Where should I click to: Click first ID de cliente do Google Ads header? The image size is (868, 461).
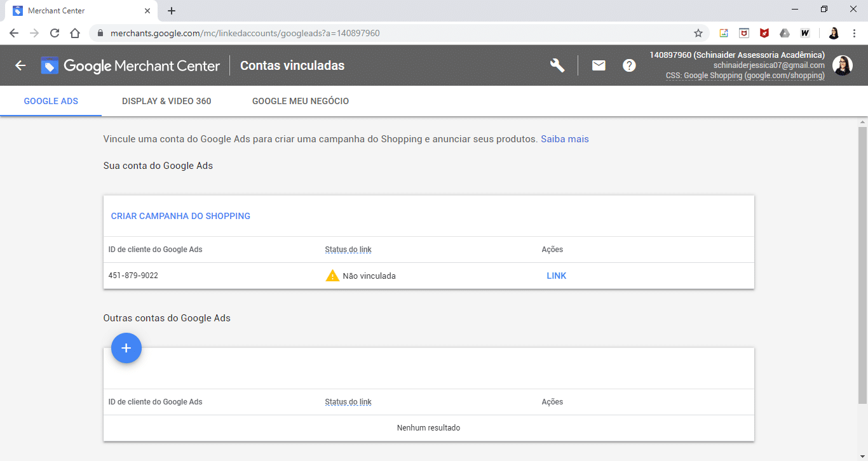pos(156,250)
